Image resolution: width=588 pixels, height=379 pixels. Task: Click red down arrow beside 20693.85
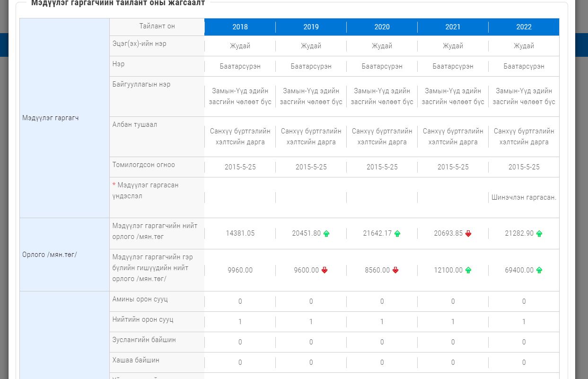[x=468, y=234]
